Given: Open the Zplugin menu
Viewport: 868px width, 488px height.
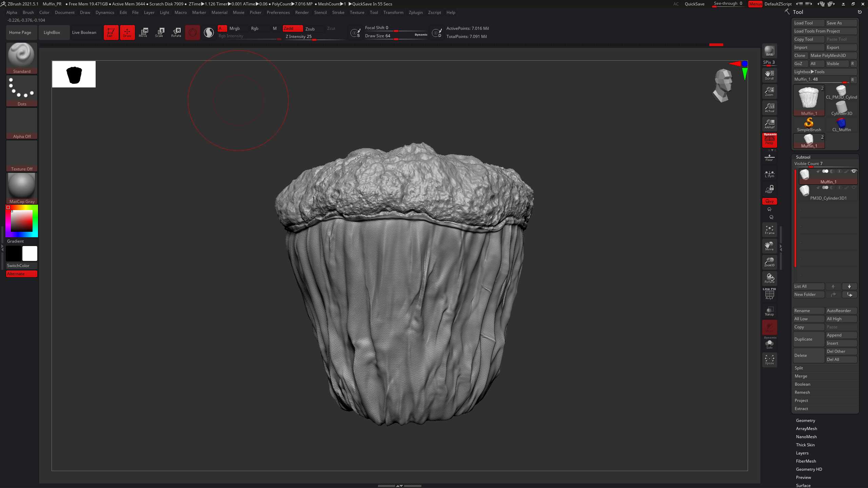Looking at the screenshot, I should [x=416, y=13].
